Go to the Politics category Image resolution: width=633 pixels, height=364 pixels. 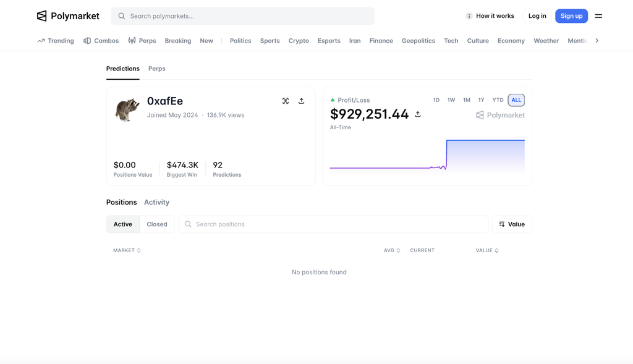point(240,41)
